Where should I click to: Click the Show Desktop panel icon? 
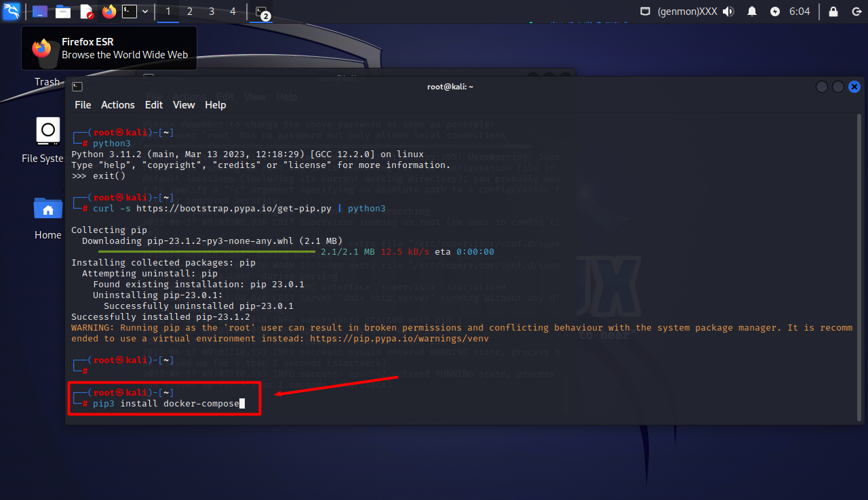[40, 12]
